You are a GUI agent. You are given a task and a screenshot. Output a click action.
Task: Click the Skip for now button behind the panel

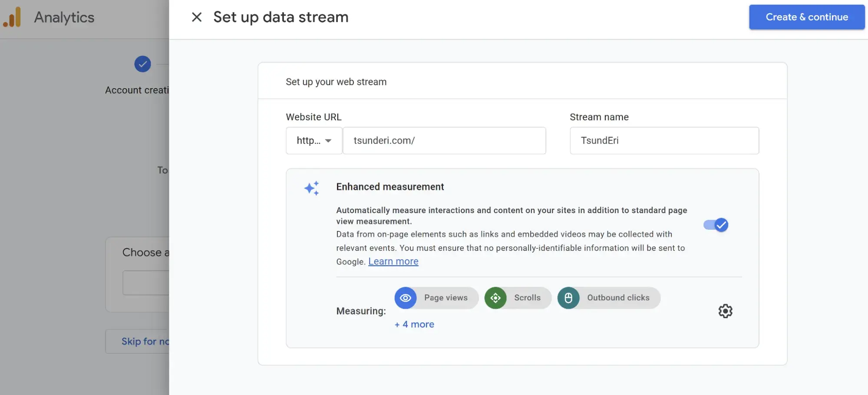click(137, 341)
